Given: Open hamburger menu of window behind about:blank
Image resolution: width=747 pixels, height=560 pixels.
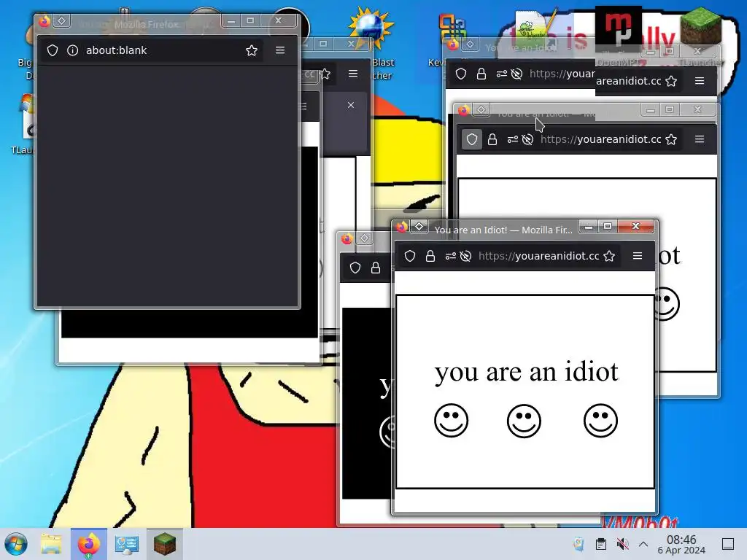Looking at the screenshot, I should click(353, 74).
